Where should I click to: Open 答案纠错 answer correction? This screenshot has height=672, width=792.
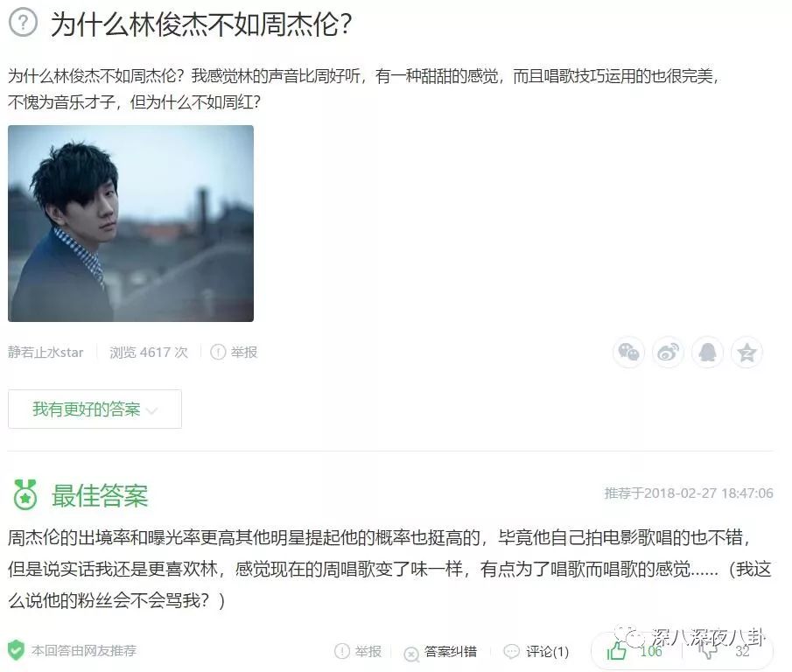[x=441, y=652]
